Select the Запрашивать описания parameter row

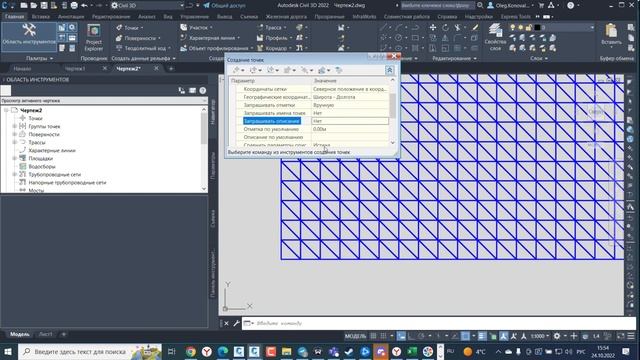(272, 121)
